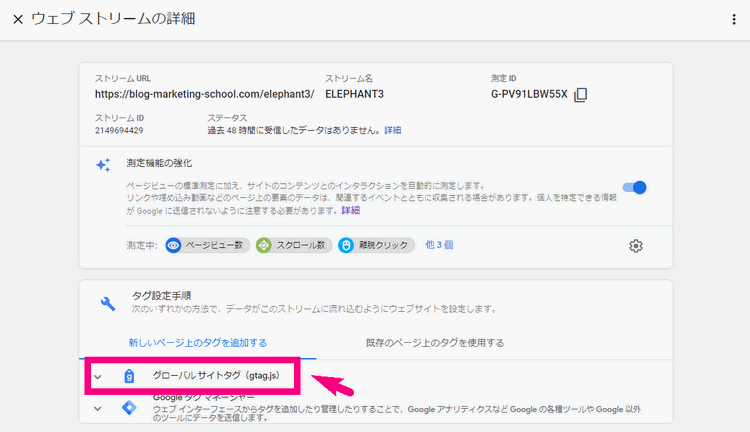
Task: Click the Google Tag Manager diamond icon
Action: point(129,408)
